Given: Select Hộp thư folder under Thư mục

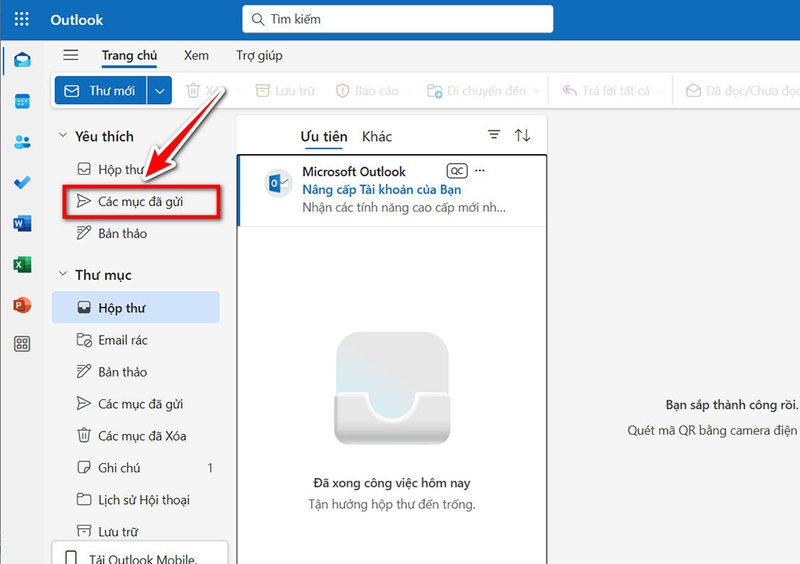Looking at the screenshot, I should (136, 307).
